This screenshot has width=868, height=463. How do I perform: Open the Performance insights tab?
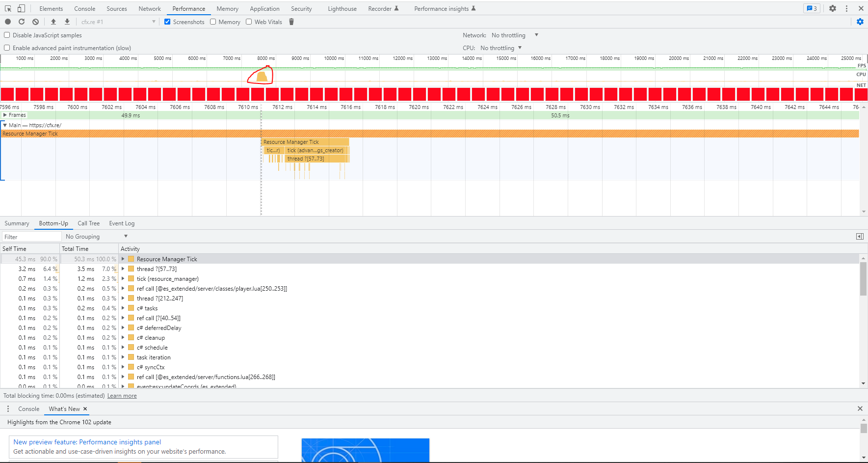pyautogui.click(x=445, y=8)
